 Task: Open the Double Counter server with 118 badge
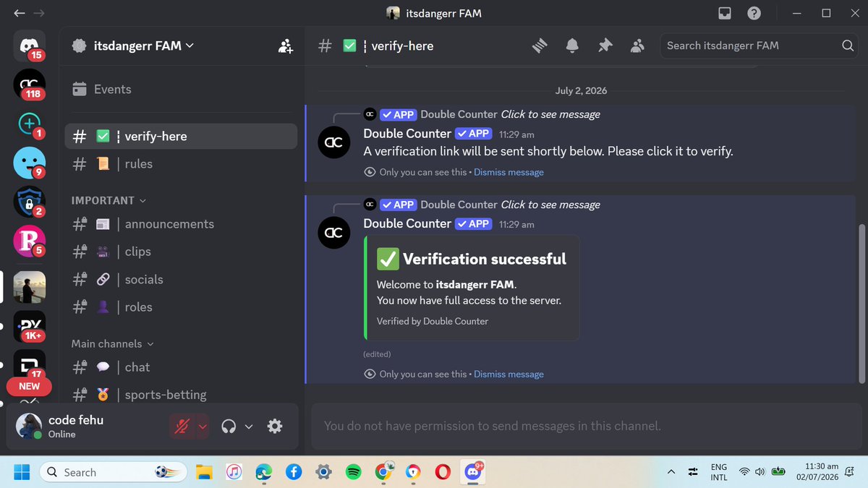click(x=29, y=85)
